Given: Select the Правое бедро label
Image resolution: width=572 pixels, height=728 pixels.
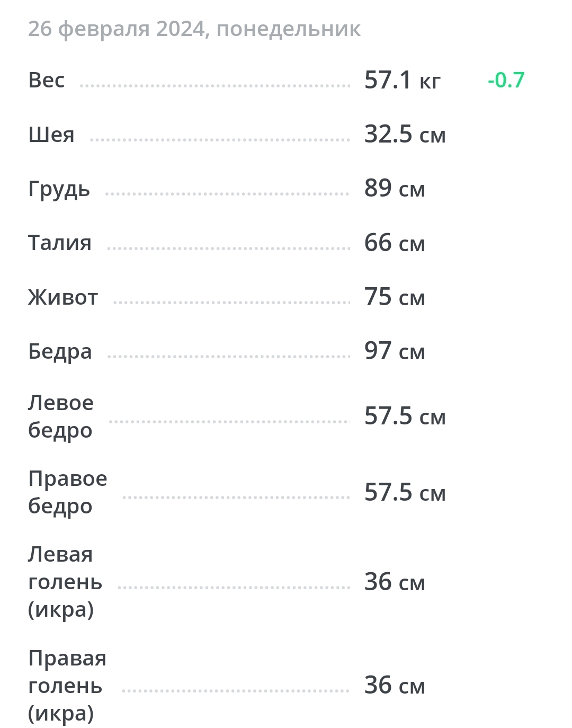Looking at the screenshot, I should tap(68, 492).
